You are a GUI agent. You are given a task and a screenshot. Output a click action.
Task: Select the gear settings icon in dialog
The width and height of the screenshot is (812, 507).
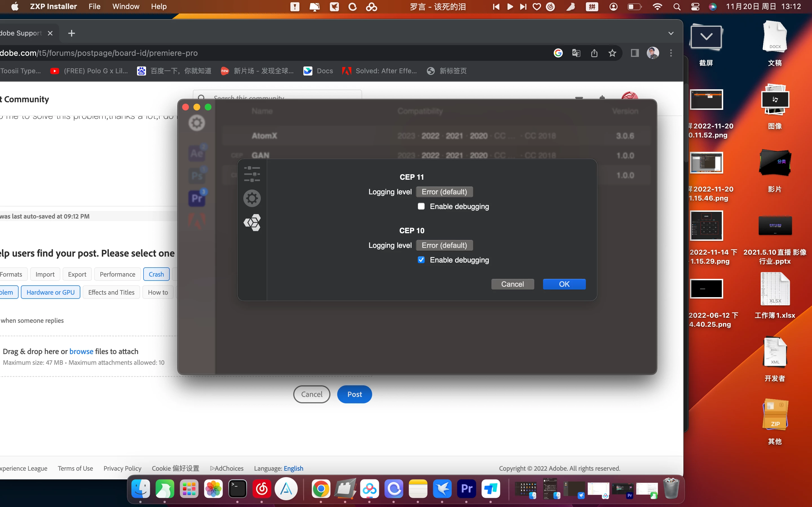(x=252, y=198)
